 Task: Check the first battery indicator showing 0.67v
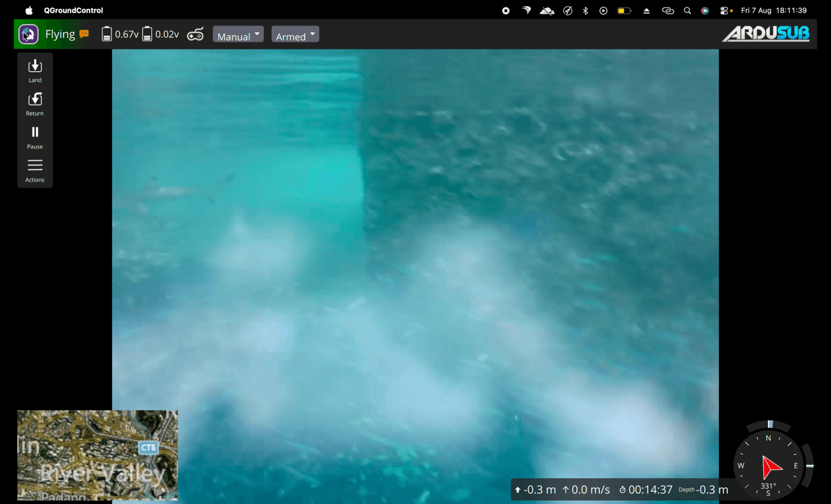(x=120, y=34)
